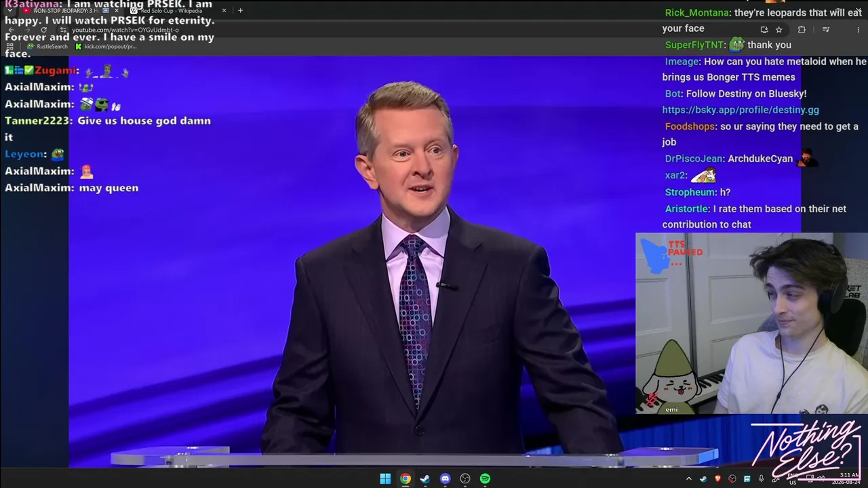Click the Rick_Montana username in chat
The height and width of the screenshot is (488, 868).
[697, 13]
